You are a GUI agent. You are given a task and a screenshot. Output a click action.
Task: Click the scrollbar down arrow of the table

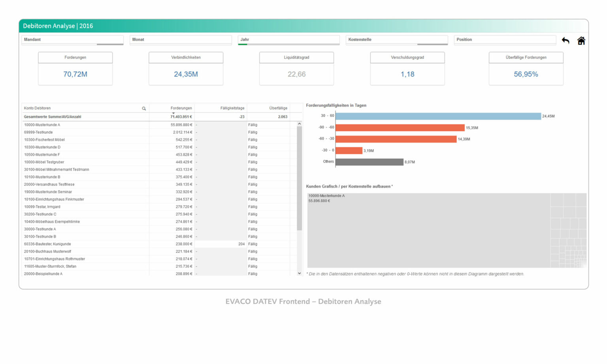[299, 274]
